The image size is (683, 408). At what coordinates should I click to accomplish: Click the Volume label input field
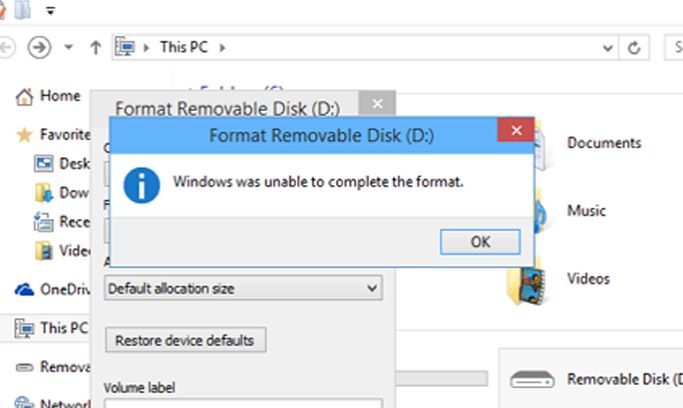tap(243, 403)
